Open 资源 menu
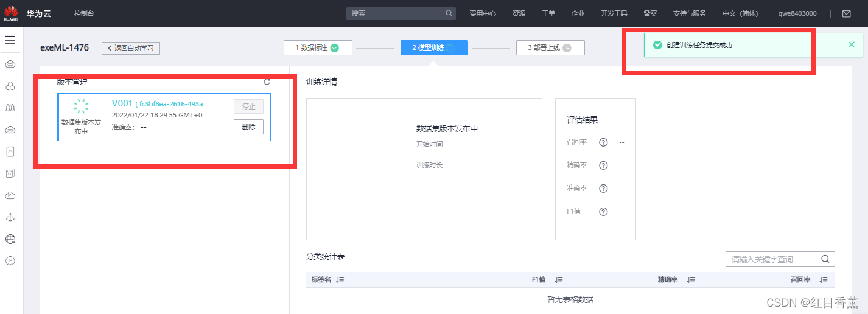 pyautogui.click(x=519, y=13)
